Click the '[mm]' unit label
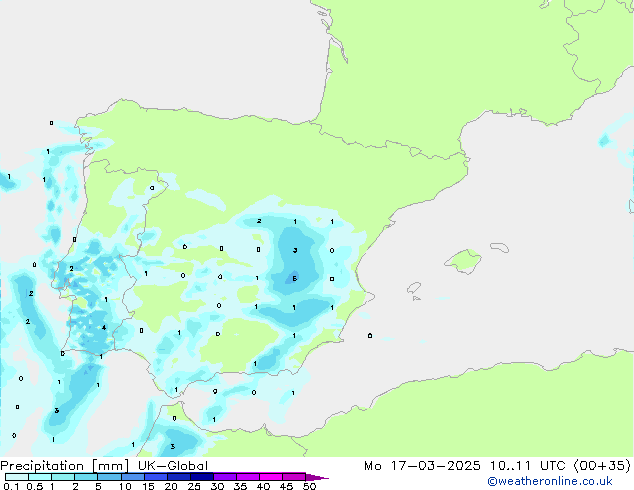This screenshot has height=490, width=634. tap(111, 466)
